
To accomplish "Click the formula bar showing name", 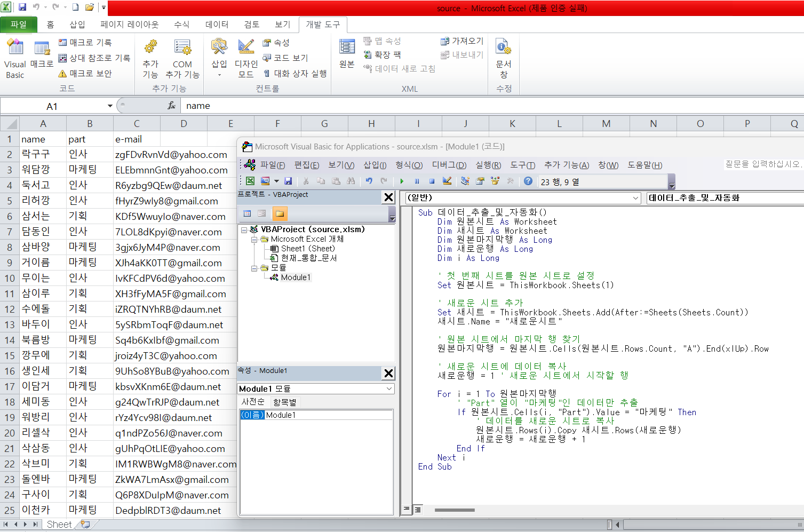I will coord(491,106).
